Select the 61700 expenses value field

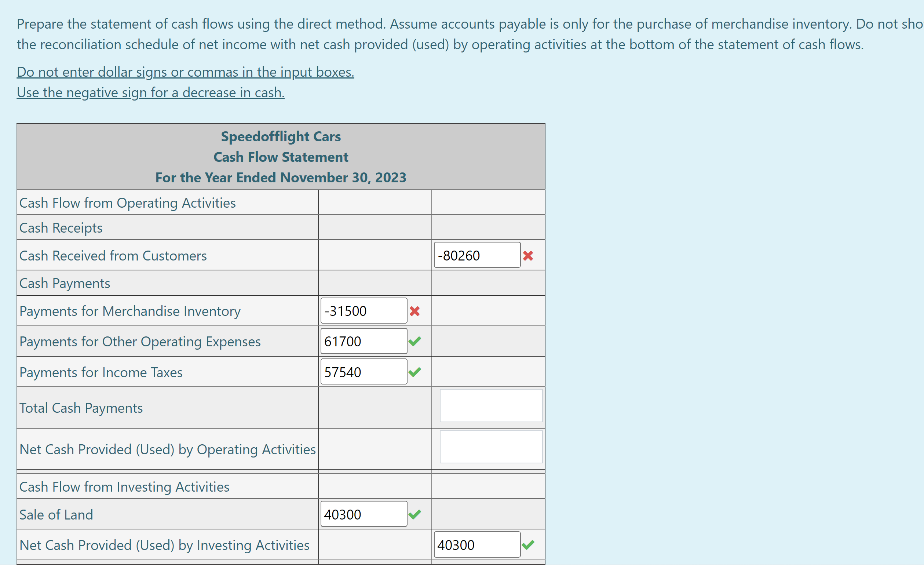[363, 341]
